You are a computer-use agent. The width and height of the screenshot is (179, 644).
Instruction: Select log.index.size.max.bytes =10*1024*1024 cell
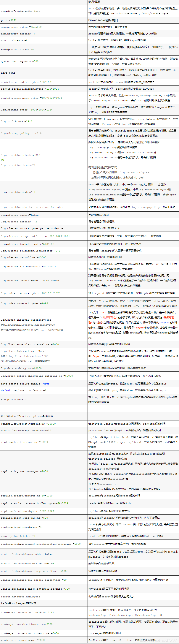[44, 293]
